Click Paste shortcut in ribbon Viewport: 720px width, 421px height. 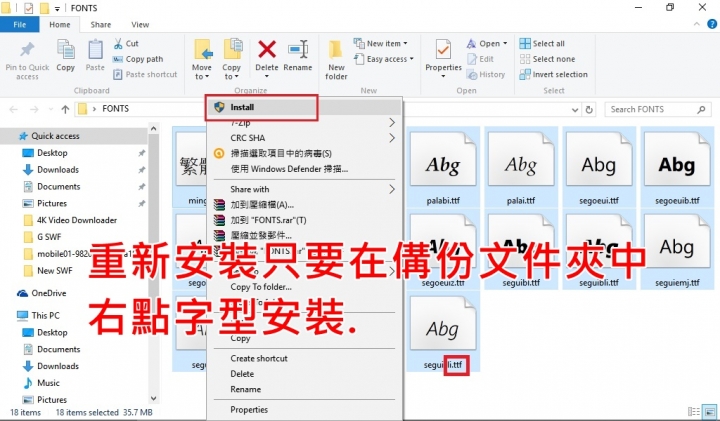[145, 74]
